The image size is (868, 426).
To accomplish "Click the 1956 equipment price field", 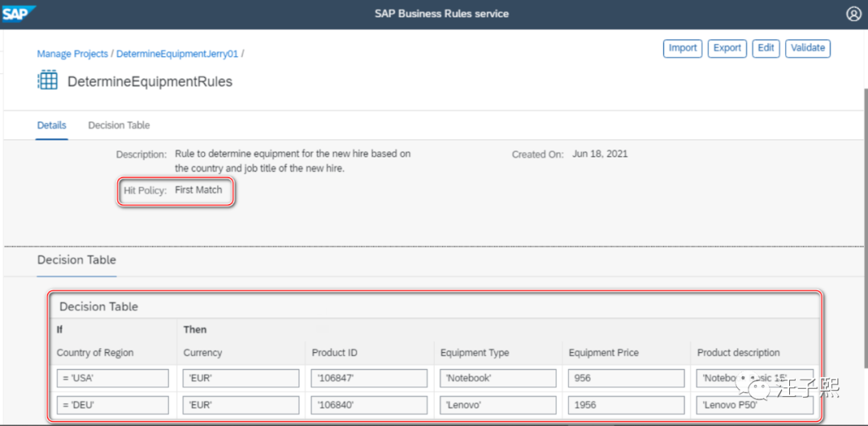I will [626, 405].
